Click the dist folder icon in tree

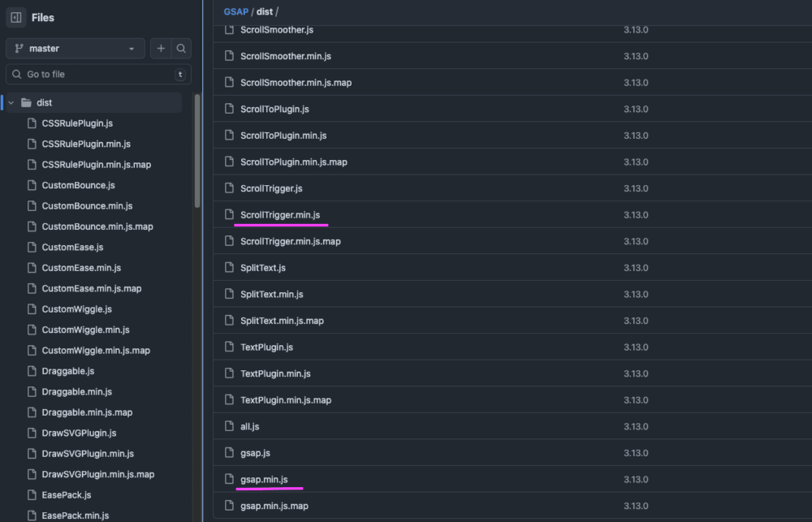[x=26, y=103]
